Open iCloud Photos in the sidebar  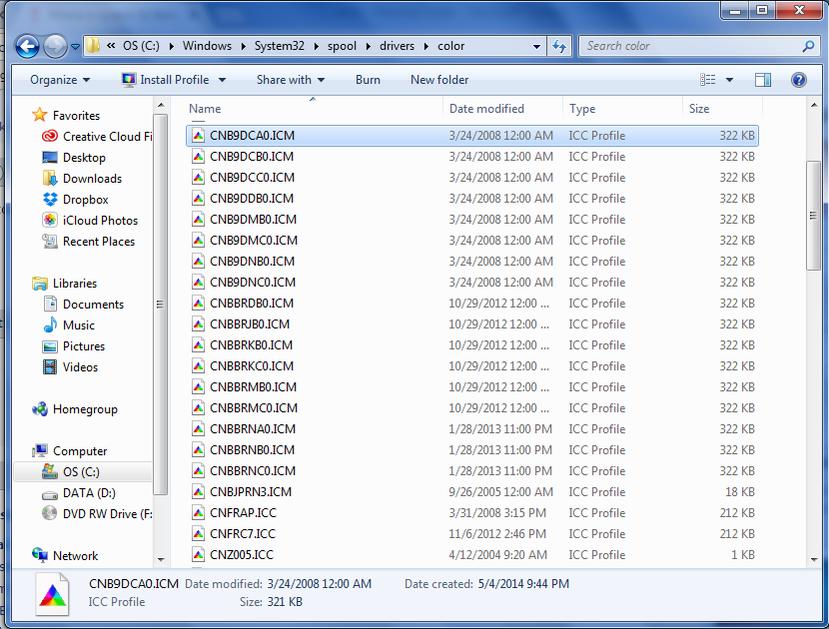click(99, 220)
